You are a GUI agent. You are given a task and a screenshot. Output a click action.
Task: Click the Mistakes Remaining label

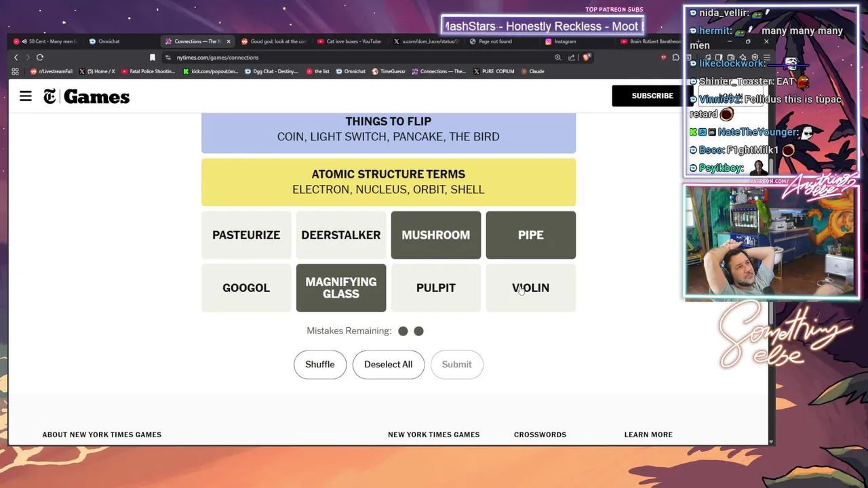click(349, 331)
